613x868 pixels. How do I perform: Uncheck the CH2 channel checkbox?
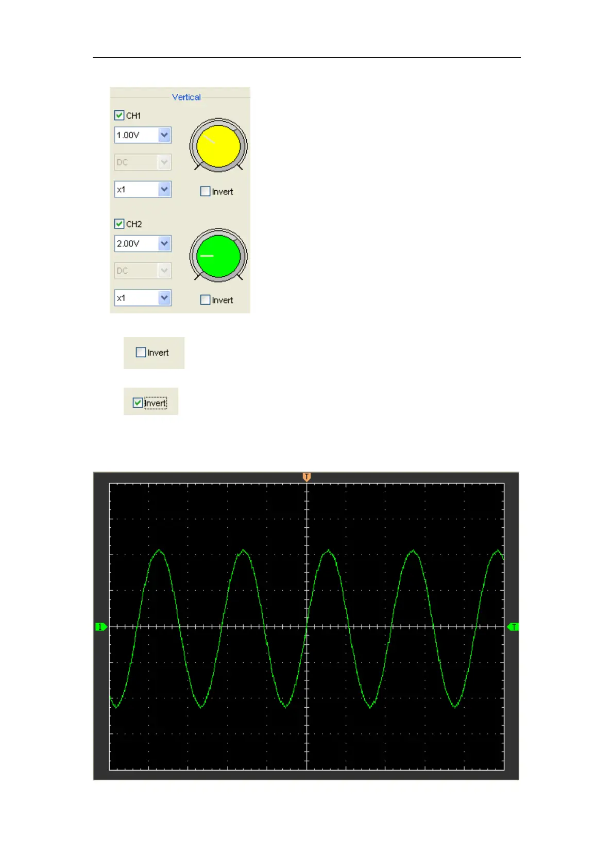120,224
